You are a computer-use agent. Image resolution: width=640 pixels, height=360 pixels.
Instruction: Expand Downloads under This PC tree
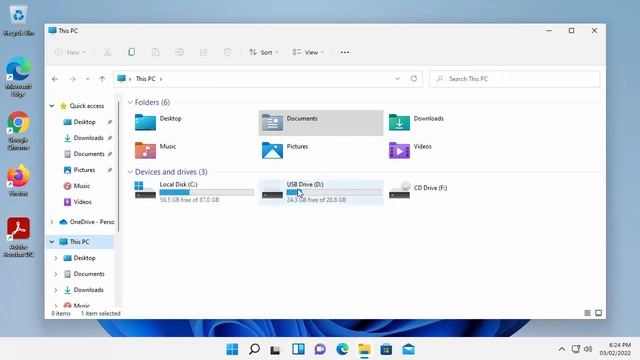coord(56,290)
